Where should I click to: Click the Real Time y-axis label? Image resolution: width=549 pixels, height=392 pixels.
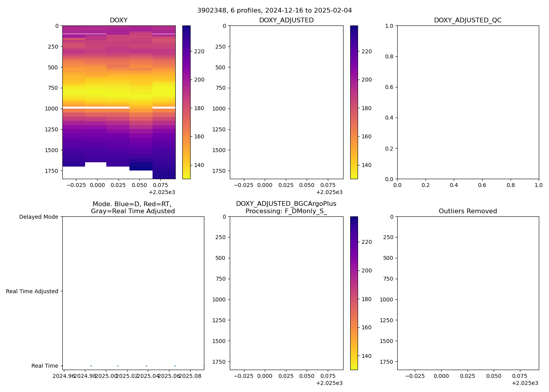45,366
